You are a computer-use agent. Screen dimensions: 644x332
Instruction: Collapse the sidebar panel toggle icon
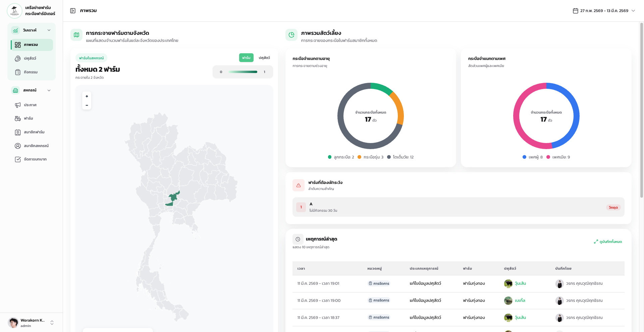coord(73,11)
